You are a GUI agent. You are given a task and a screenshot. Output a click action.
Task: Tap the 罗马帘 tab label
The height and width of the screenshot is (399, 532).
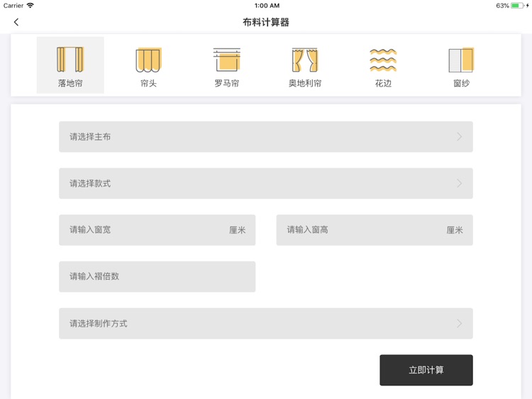tap(227, 83)
